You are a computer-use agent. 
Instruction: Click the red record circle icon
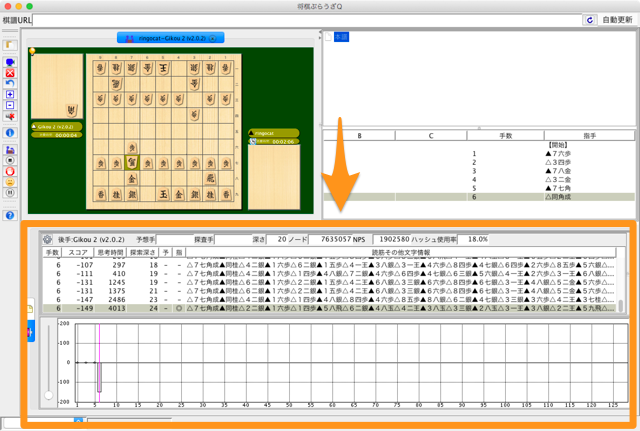tap(10, 170)
